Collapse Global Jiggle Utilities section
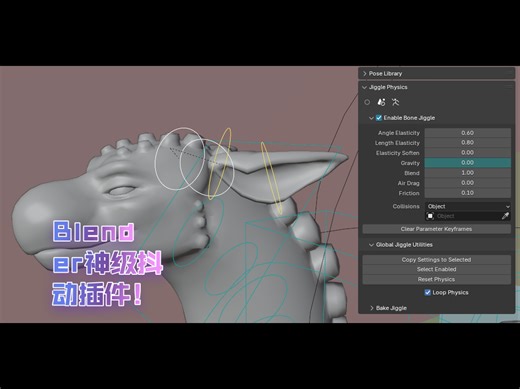520x389 pixels. coord(371,245)
